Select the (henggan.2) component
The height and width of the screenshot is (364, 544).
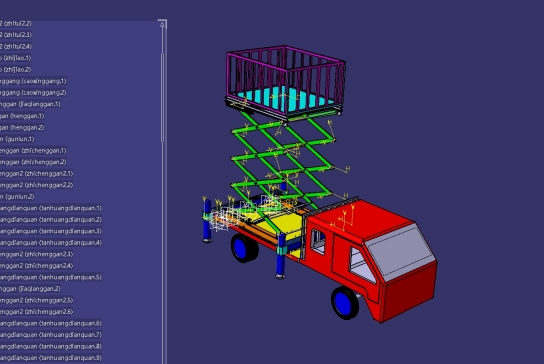coord(22,127)
